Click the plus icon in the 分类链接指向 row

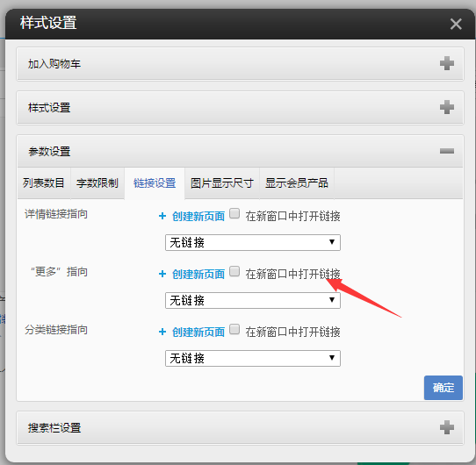tap(162, 332)
